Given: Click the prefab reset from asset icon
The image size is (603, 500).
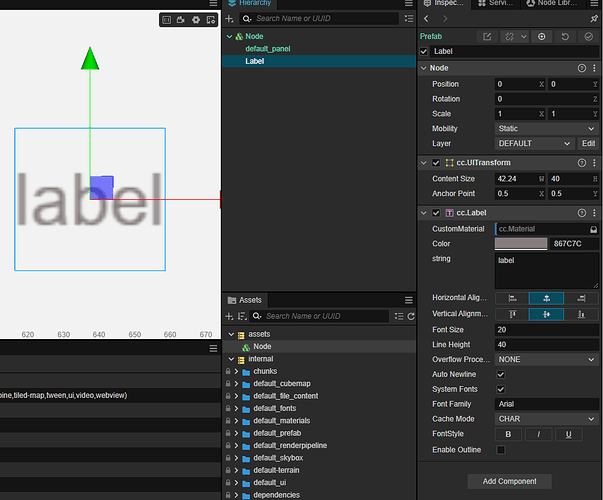Looking at the screenshot, I should [x=565, y=37].
